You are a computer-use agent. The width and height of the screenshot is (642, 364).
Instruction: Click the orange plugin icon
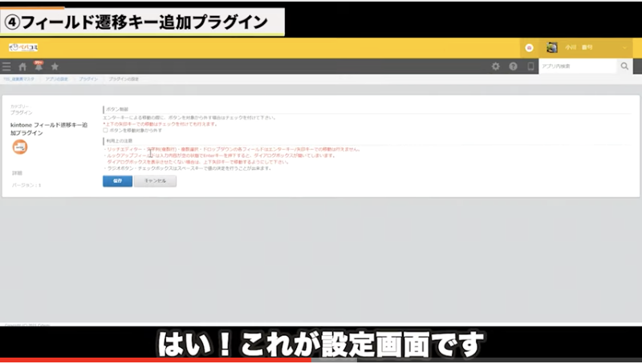20,148
